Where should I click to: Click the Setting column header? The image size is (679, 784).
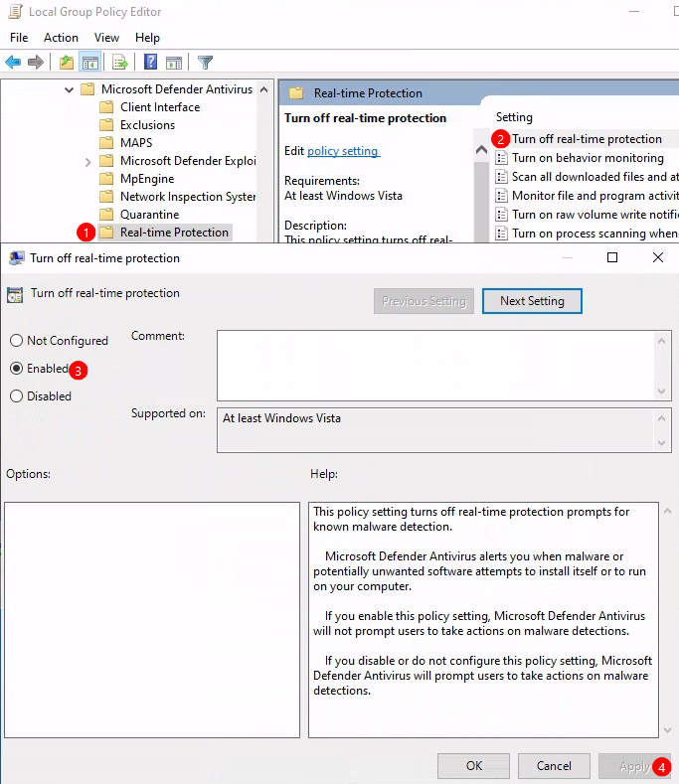tap(514, 117)
